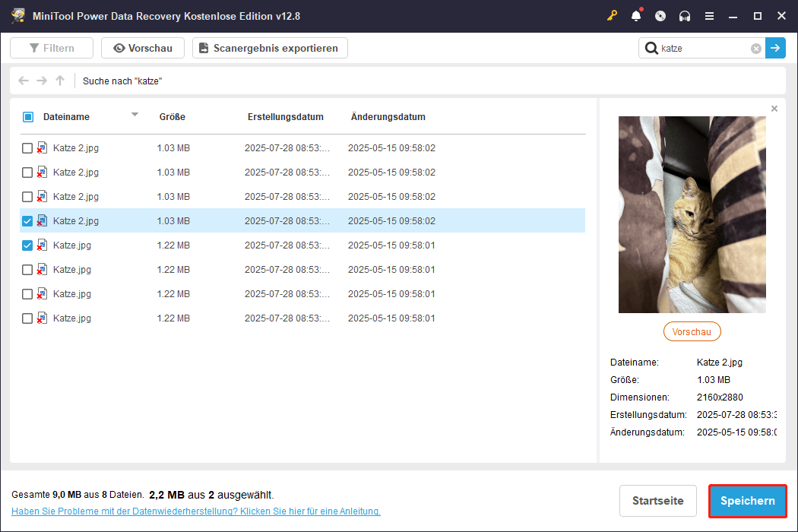Viewport: 798px width, 532px height.
Task: Click the Vorschau toolbar item
Action: click(143, 47)
